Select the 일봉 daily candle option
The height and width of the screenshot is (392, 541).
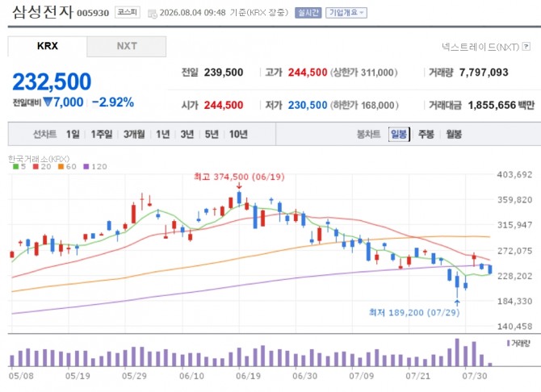pos(399,134)
